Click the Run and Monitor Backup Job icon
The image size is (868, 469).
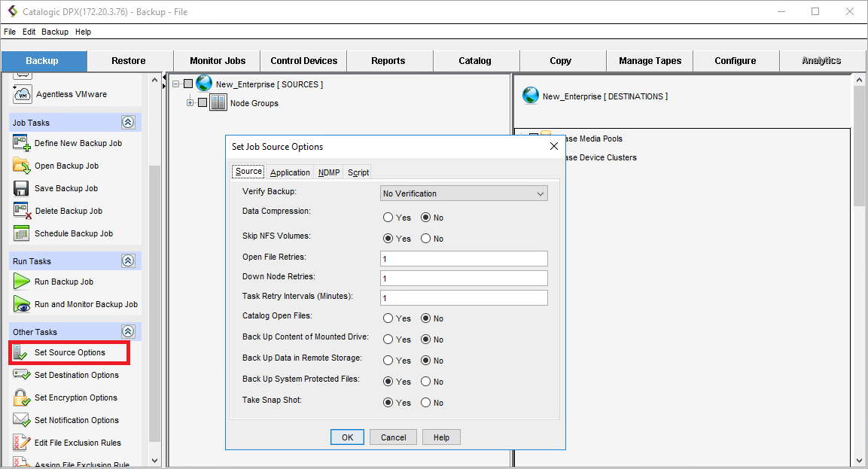[21, 304]
